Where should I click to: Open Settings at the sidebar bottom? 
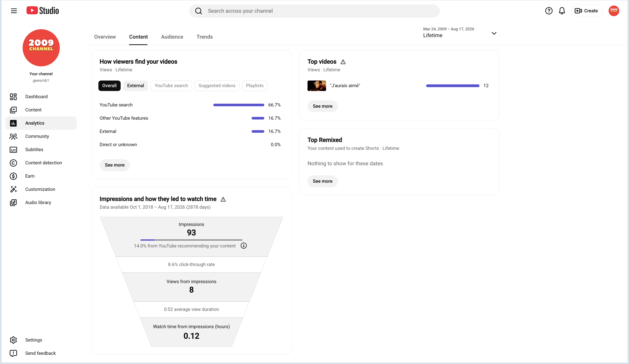(41, 340)
